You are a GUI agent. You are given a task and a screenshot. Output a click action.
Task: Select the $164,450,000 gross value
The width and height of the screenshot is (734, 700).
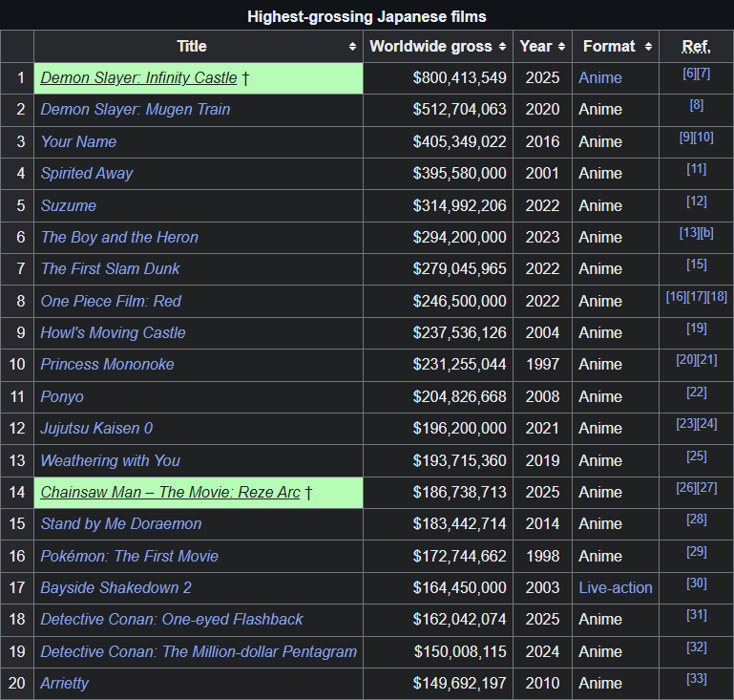pyautogui.click(x=459, y=588)
